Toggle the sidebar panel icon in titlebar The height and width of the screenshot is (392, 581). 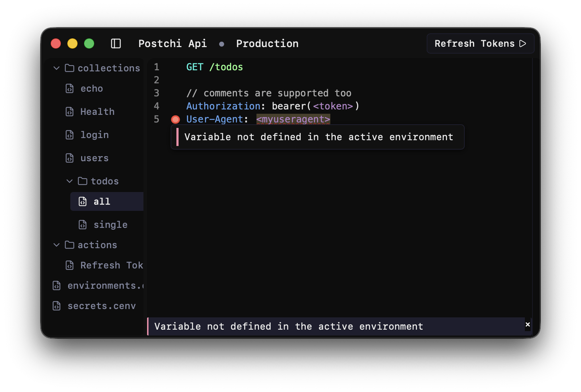coord(116,43)
